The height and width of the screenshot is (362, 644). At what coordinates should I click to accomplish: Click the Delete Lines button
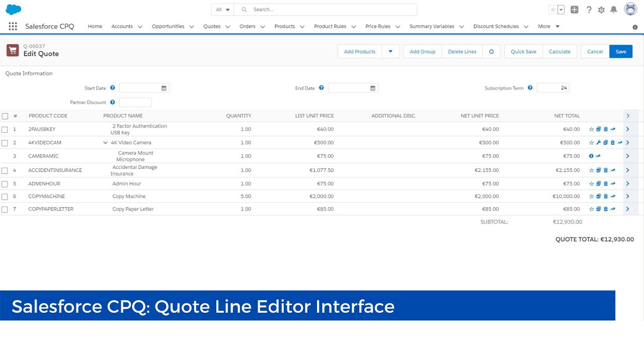pos(462,51)
